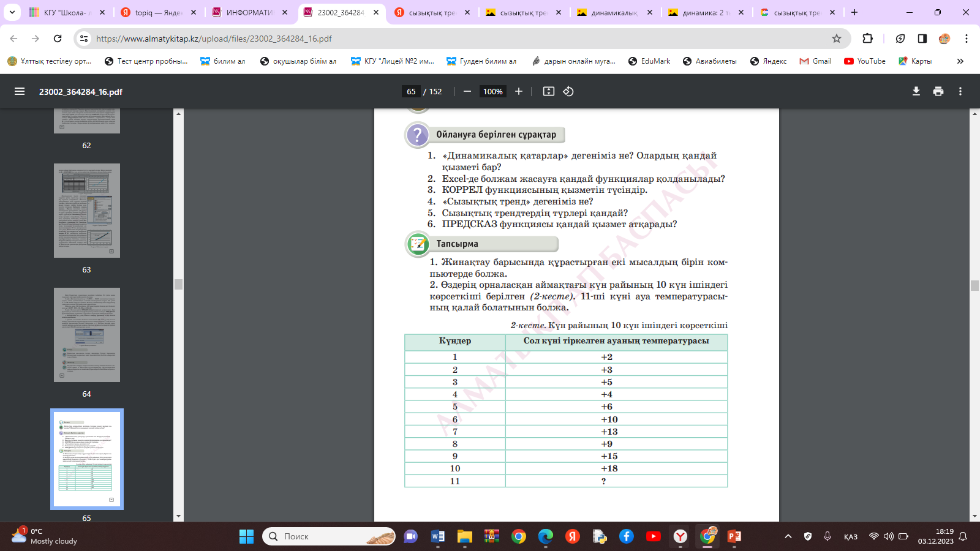980x551 pixels.
Task: Open PowerPoint from the taskbar
Action: point(734,536)
